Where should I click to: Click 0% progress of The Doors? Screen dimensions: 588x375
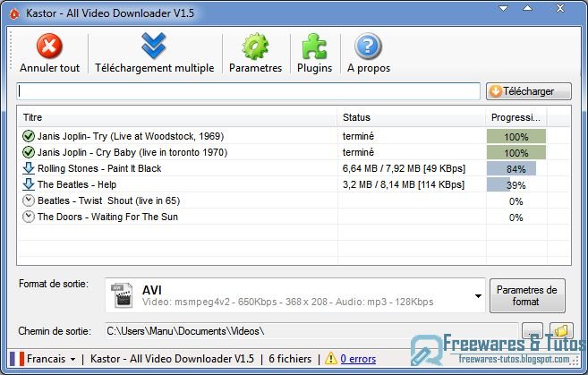(516, 217)
